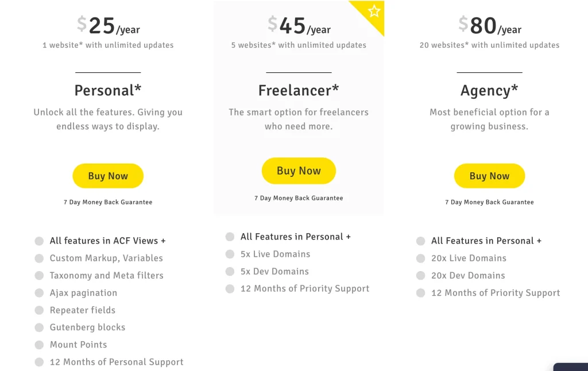Click the dollar sign on the $45 plan
This screenshot has width=588, height=371.
point(271,24)
